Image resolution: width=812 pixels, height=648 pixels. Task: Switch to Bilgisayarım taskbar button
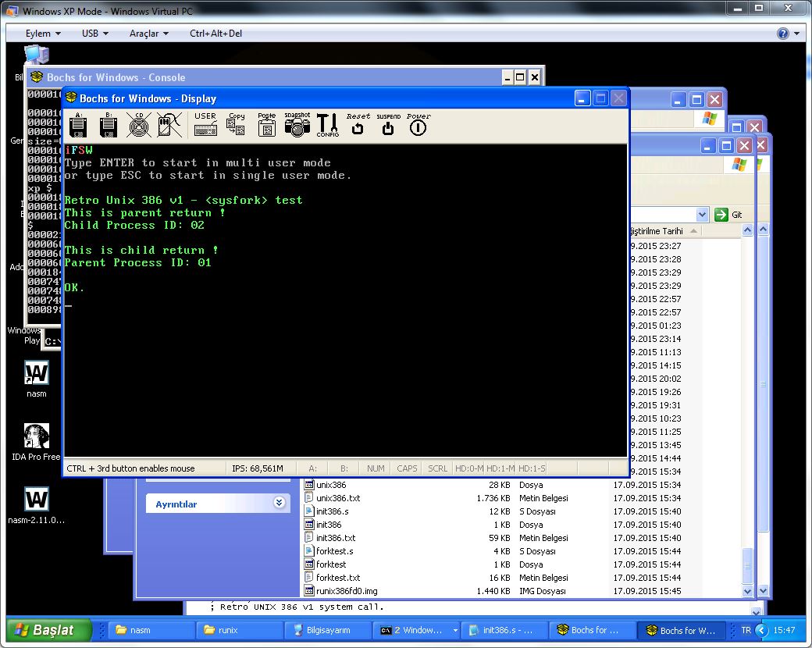click(x=329, y=630)
